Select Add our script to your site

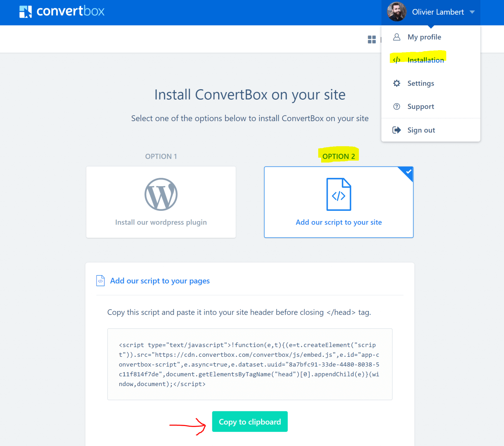pos(339,222)
